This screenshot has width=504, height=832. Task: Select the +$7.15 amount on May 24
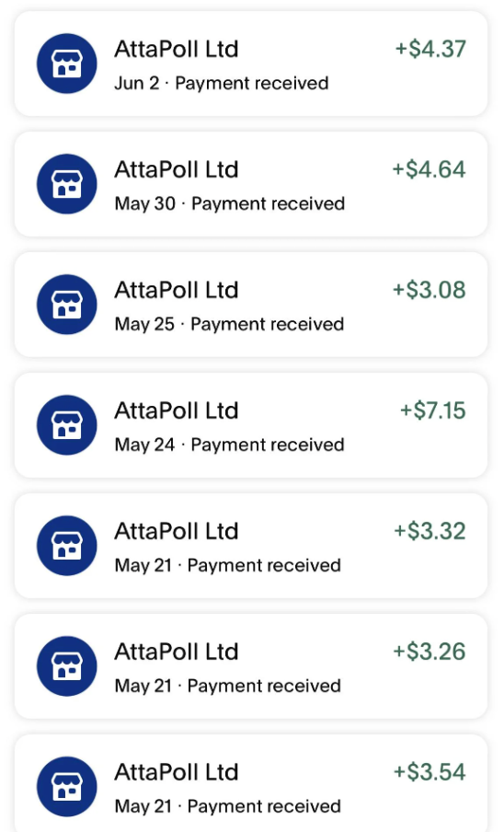tap(432, 410)
